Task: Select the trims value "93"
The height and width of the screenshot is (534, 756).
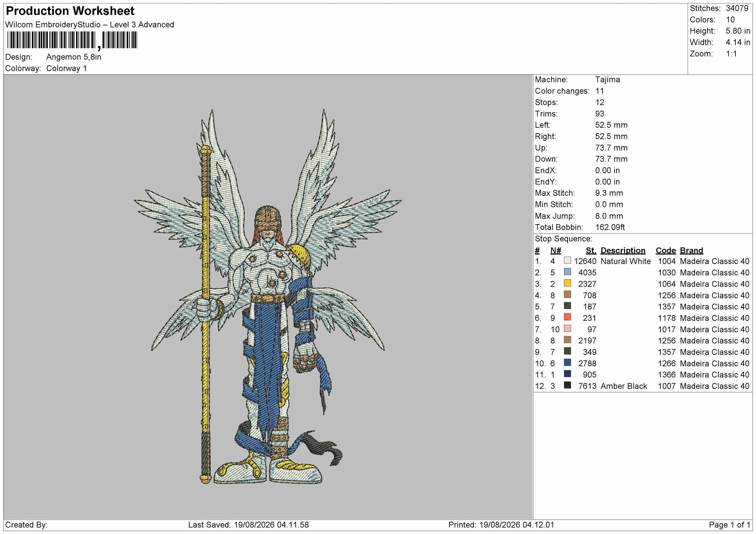Action: 600,114
